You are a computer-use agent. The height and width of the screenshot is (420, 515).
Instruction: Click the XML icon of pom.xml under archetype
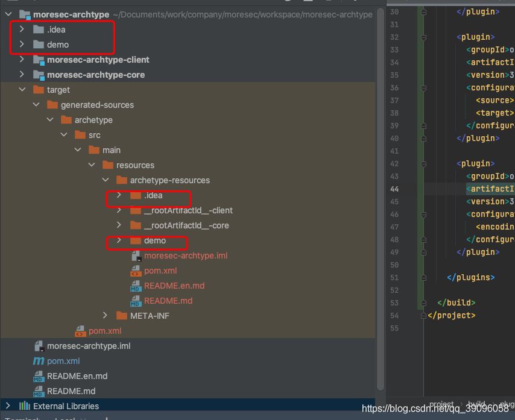pos(80,331)
